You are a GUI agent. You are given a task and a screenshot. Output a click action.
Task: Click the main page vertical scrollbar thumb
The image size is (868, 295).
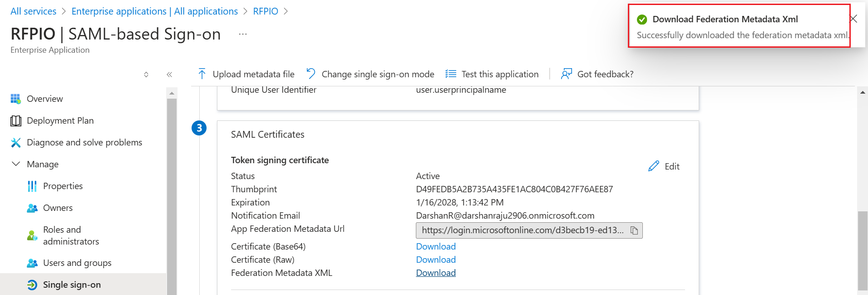point(863,251)
